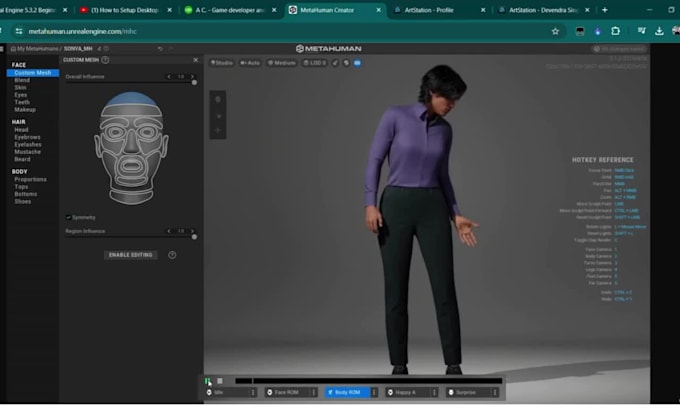Open Shoes under Body section

pyautogui.click(x=23, y=202)
